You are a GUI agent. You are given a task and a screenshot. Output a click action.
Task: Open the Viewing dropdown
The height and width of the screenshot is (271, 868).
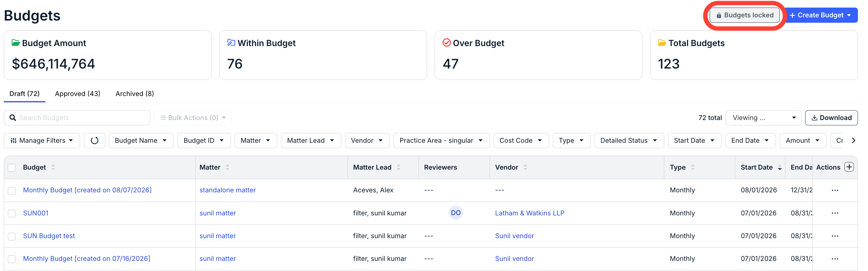[x=763, y=118]
